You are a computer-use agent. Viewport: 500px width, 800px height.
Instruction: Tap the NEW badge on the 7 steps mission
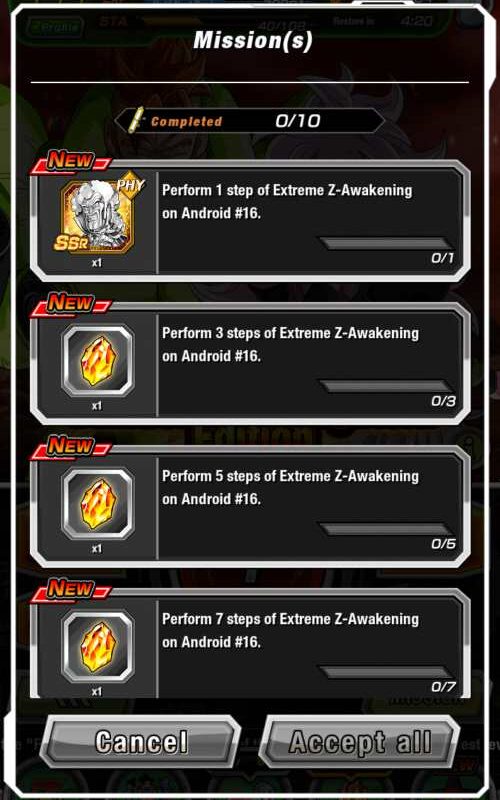click(x=70, y=591)
